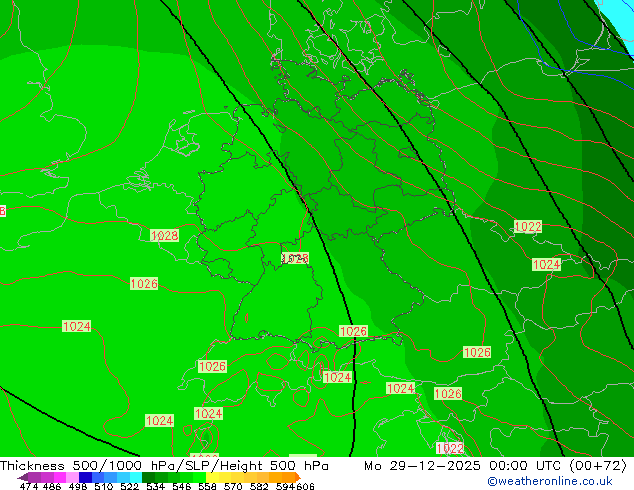Click the legend value 474
The width and height of the screenshot is (634, 490).
click(29, 486)
